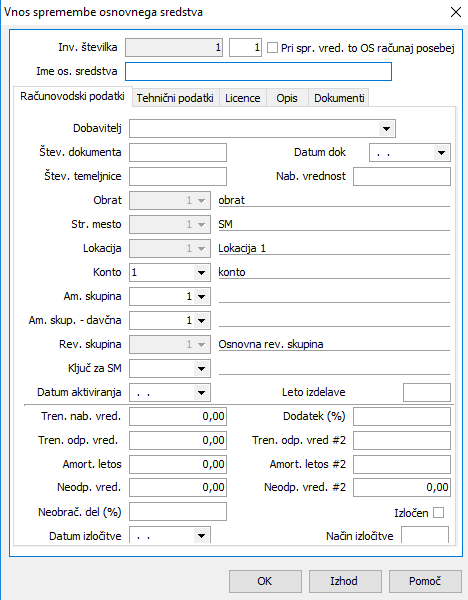Click the Neodp. vred. field
The width and height of the screenshot is (468, 600).
178,488
